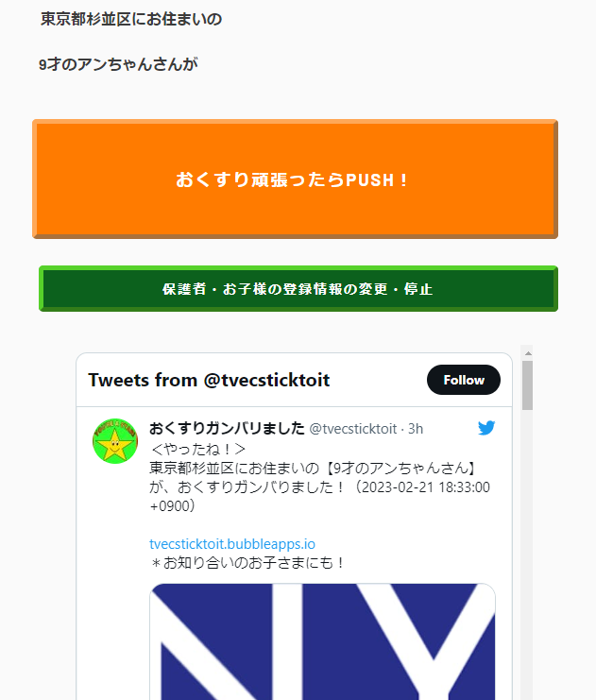This screenshot has height=700, width=596.
Task: Open the Tweets from @tvecsticktoit header
Action: pyautogui.click(x=209, y=380)
